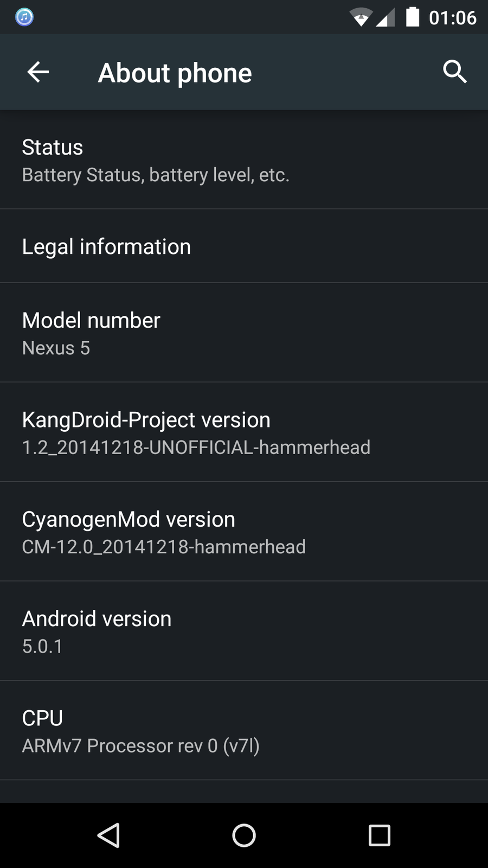488x868 pixels.
Task: Open Status battery information
Action: click(244, 160)
